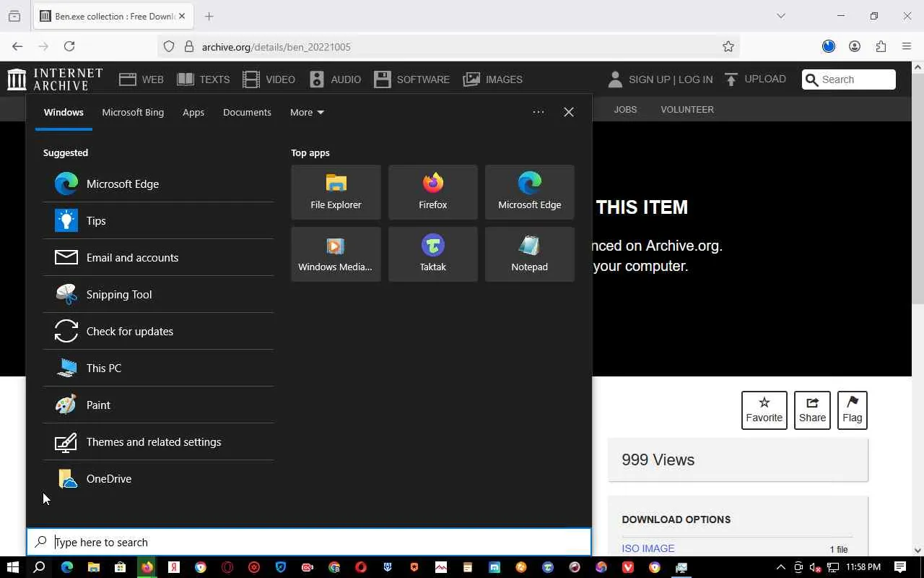Open This PC from suggestions
The width and height of the screenshot is (924, 578).
point(158,368)
